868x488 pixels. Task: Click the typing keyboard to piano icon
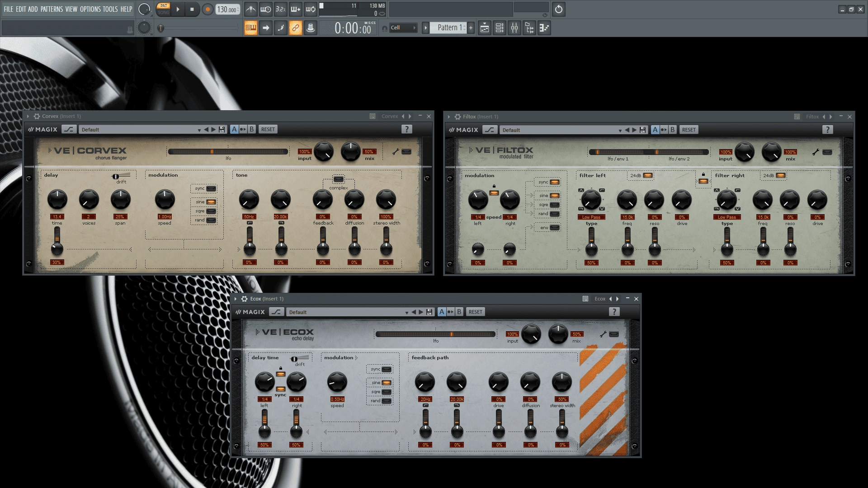click(x=251, y=28)
